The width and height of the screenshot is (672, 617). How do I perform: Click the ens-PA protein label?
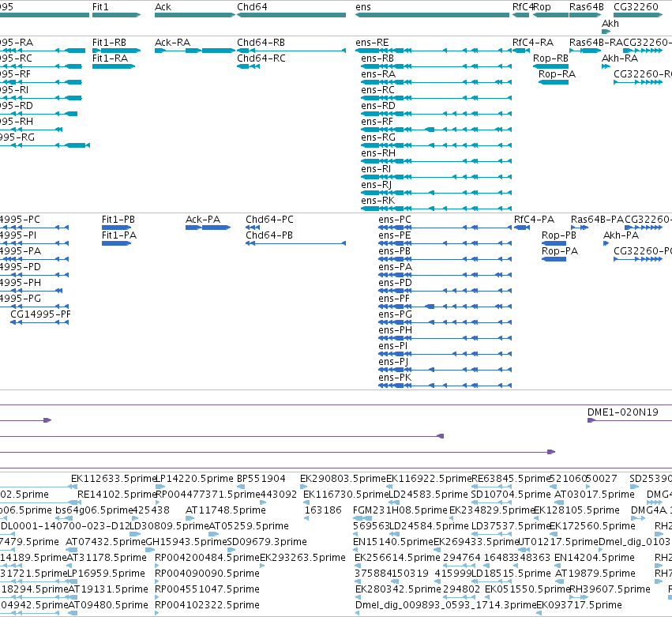395,267
